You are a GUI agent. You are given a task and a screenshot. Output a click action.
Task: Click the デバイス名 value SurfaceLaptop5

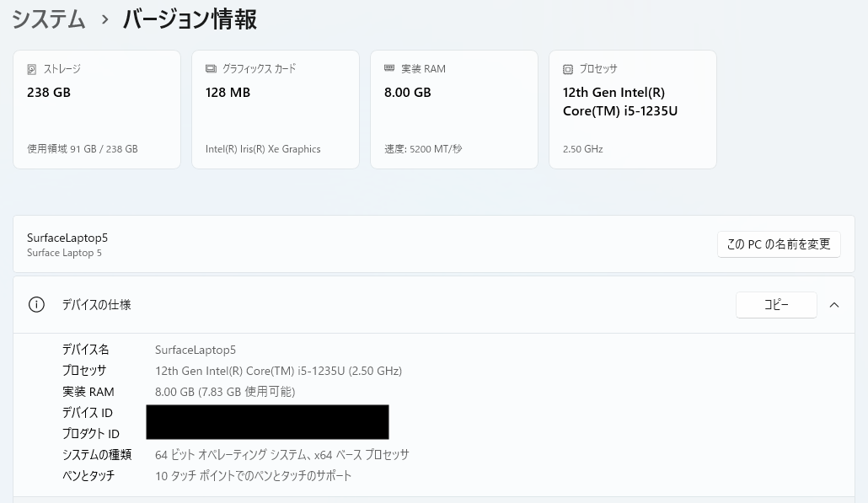(196, 350)
